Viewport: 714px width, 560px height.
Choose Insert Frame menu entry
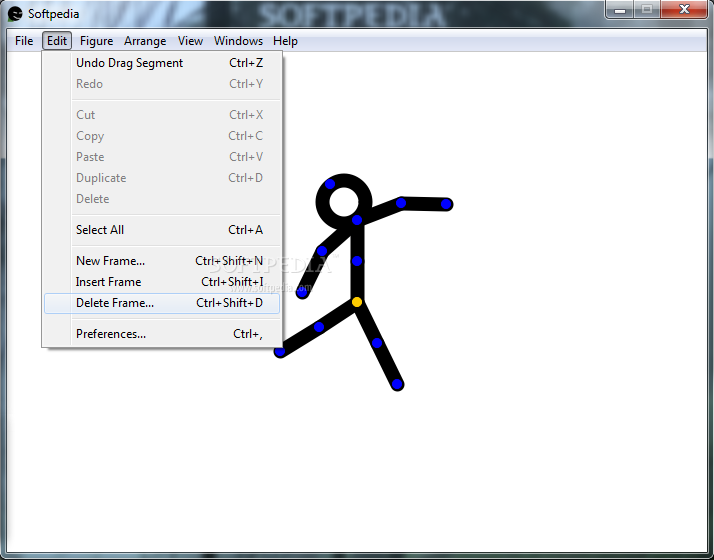[x=162, y=282]
